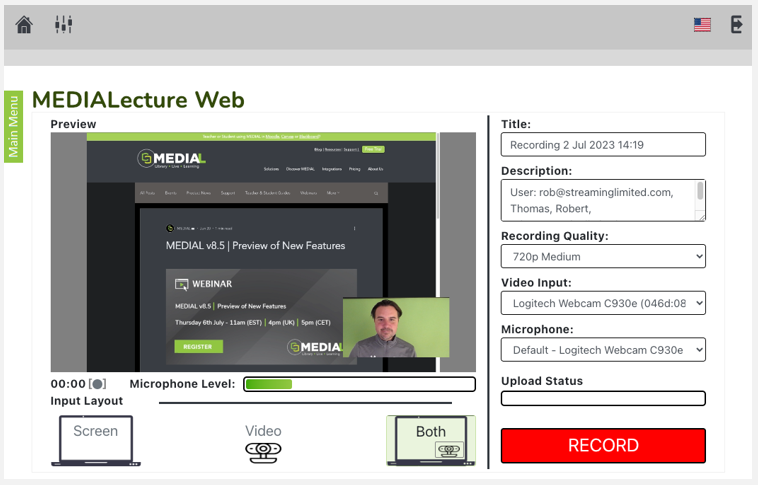Open the green Main Menu tab
The height and width of the screenshot is (485, 758).
click(14, 127)
